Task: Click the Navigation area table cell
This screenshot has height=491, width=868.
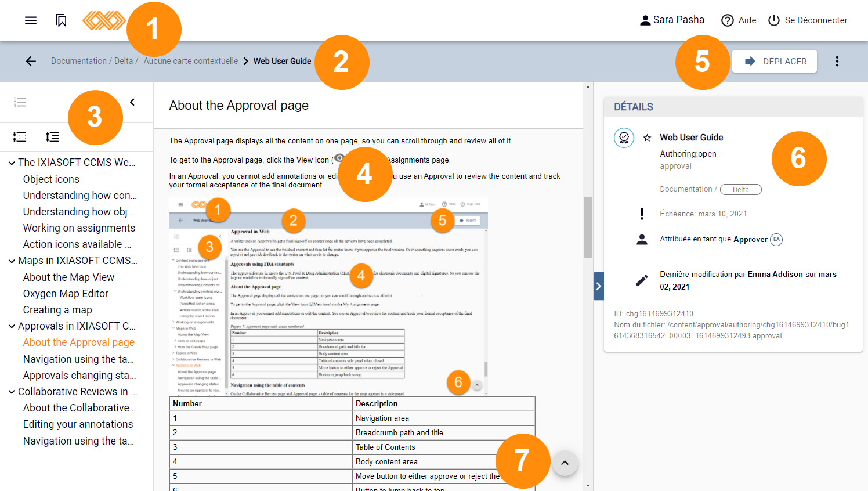Action: (x=443, y=418)
